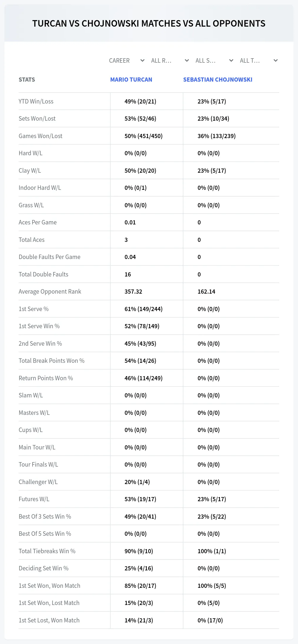Open the CAREER dropdown

coord(126,61)
